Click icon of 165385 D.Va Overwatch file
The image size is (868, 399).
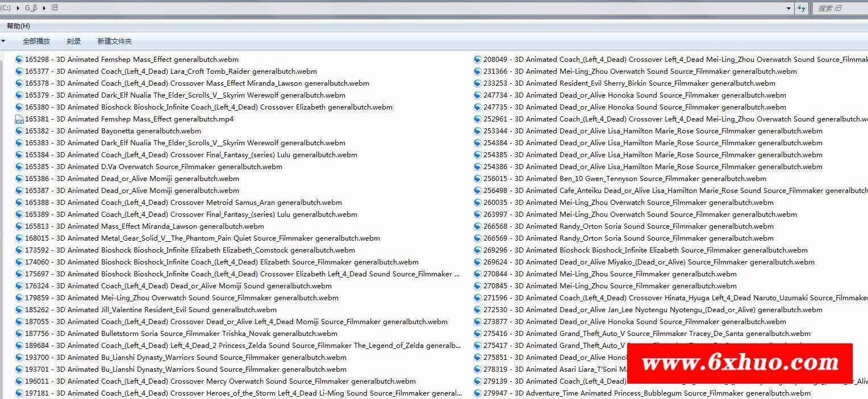tap(19, 166)
